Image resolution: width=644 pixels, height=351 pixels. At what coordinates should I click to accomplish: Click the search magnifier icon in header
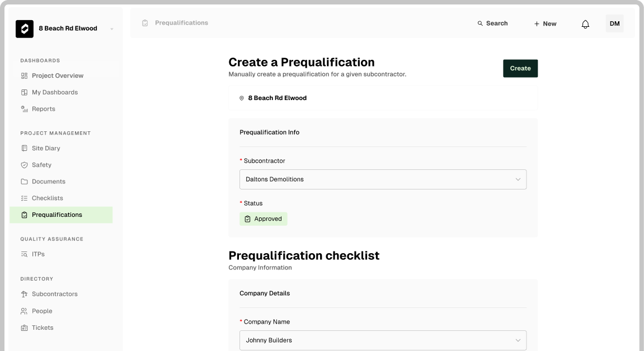(x=480, y=23)
